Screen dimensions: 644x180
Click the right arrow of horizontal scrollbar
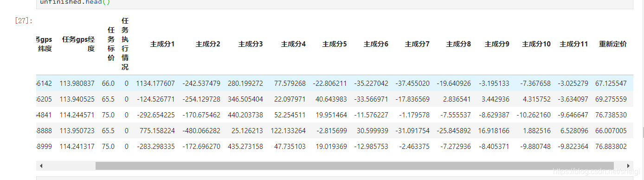tap(629, 166)
